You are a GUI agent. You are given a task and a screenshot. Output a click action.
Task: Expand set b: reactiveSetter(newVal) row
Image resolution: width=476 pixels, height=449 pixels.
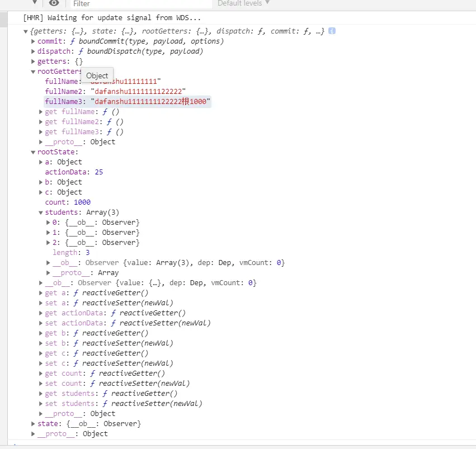tap(41, 343)
